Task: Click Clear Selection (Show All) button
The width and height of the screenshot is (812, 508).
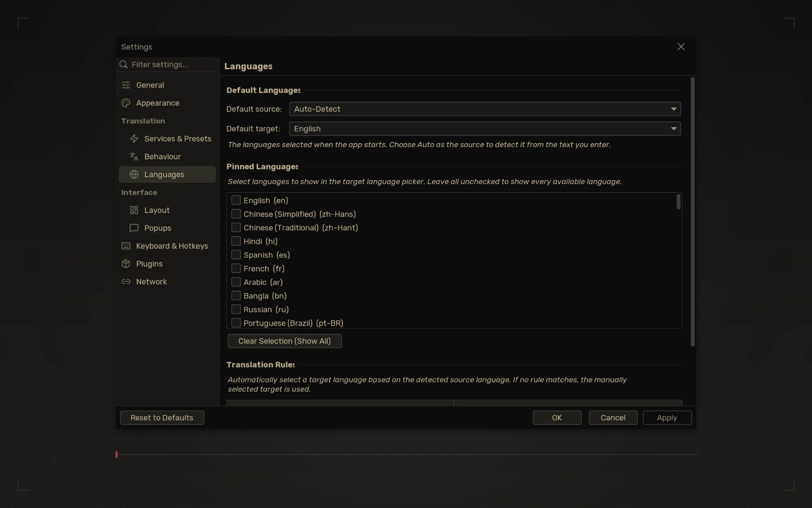Action: click(x=285, y=341)
